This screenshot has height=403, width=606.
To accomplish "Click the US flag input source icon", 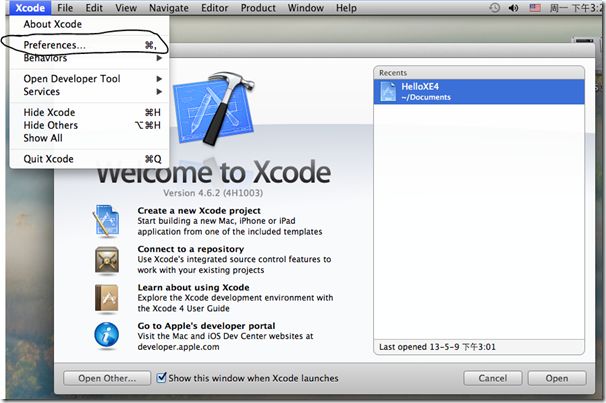I will point(535,8).
